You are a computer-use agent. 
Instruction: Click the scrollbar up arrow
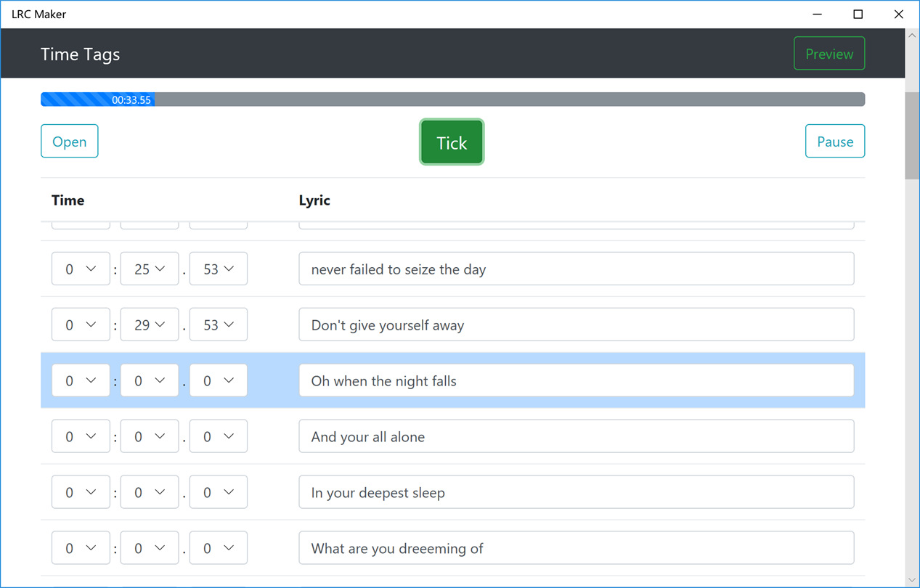tap(912, 35)
